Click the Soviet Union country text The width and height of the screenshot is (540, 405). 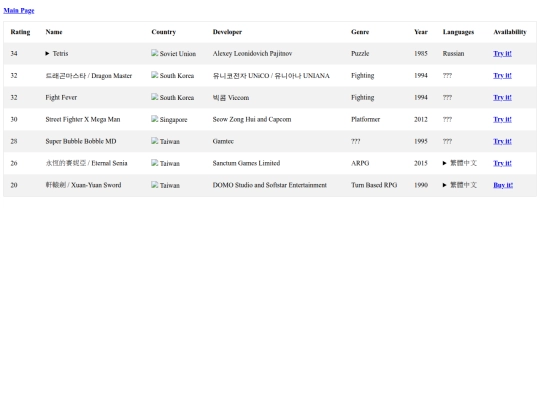click(x=178, y=53)
